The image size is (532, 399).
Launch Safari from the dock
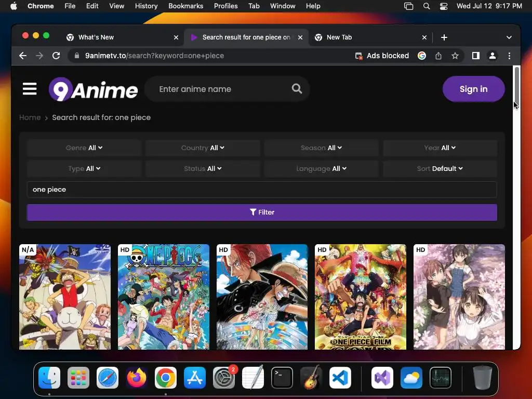pos(108,378)
